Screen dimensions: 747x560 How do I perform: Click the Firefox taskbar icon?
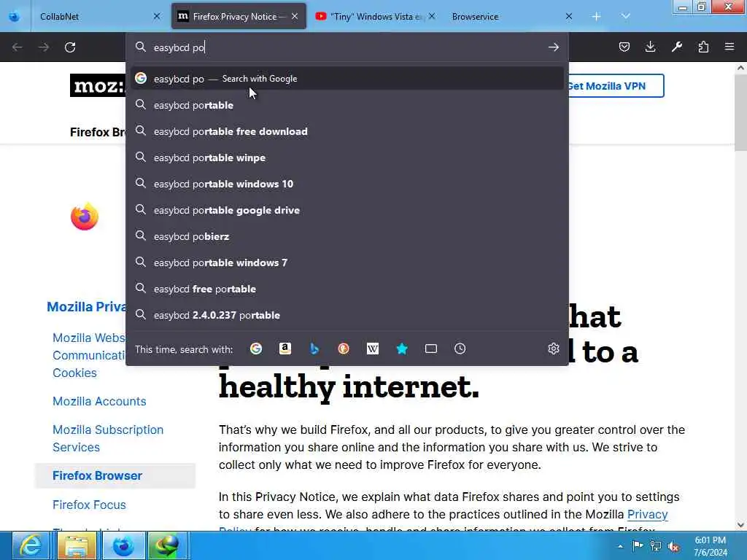(123, 545)
